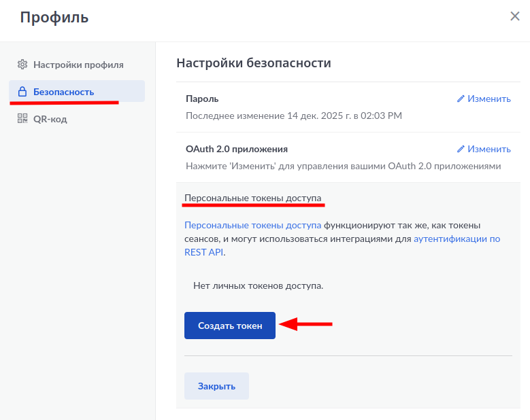530x420 pixels.
Task: Click the lock icon beside Безопасность
Action: [x=22, y=92]
